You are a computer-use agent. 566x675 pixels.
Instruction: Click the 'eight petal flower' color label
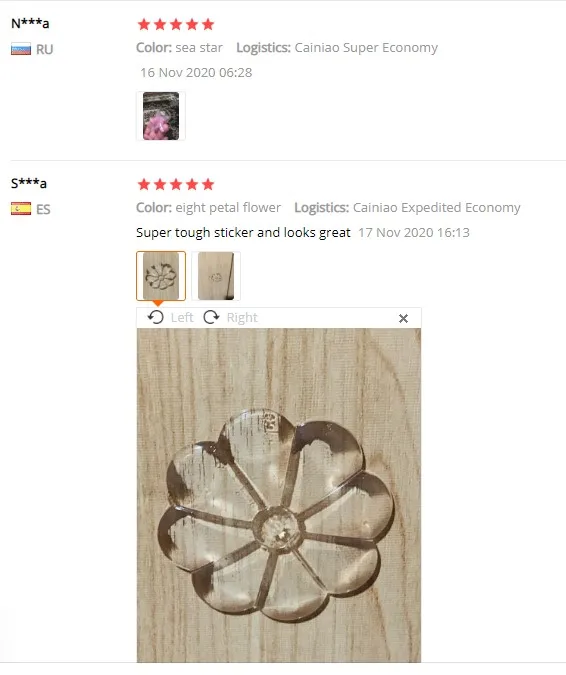pos(228,207)
